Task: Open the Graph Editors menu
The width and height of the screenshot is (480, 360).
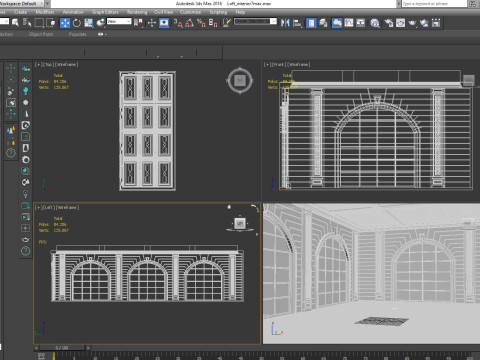Action: [x=105, y=12]
